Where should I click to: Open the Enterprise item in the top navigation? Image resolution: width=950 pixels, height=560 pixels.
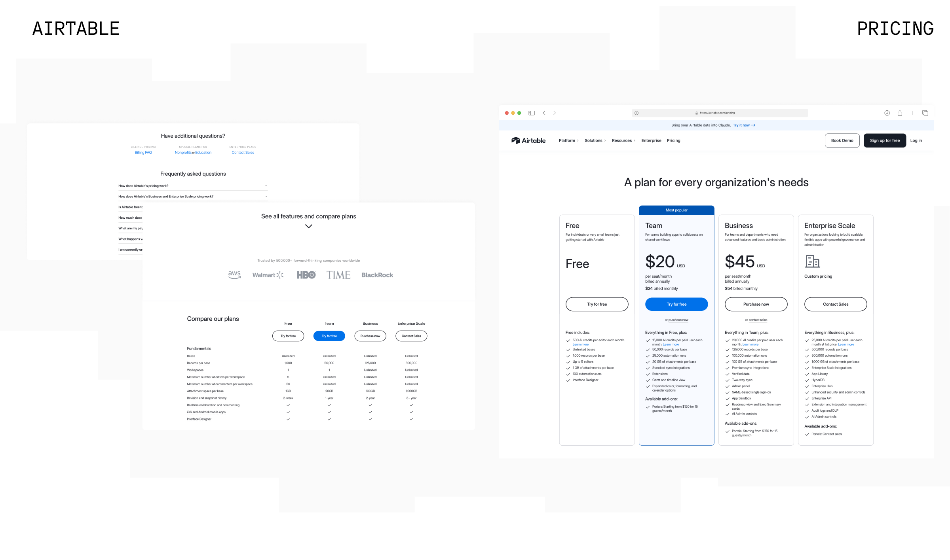[651, 140]
